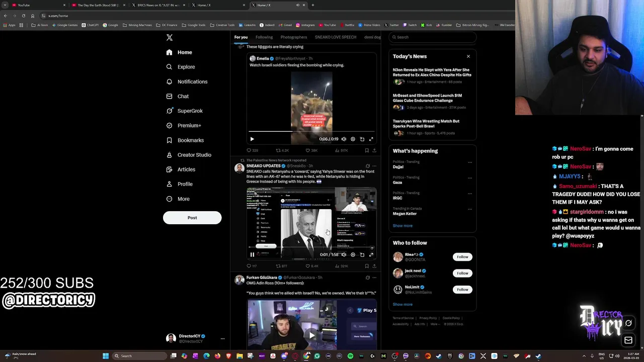The width and height of the screenshot is (644, 362).
Task: Click the X logo in the sidebar
Action: tap(170, 38)
